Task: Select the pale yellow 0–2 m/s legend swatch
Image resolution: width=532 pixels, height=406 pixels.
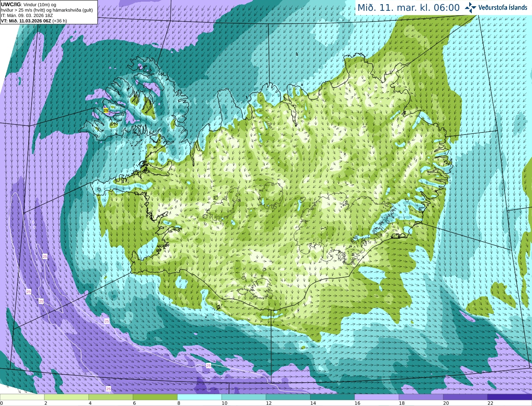Action: click(22, 397)
